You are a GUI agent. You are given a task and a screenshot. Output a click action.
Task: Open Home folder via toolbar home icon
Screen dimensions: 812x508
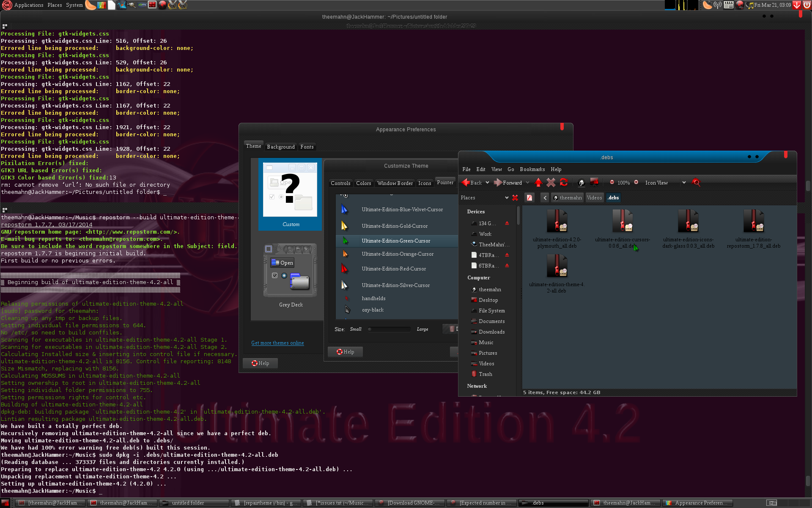(581, 182)
